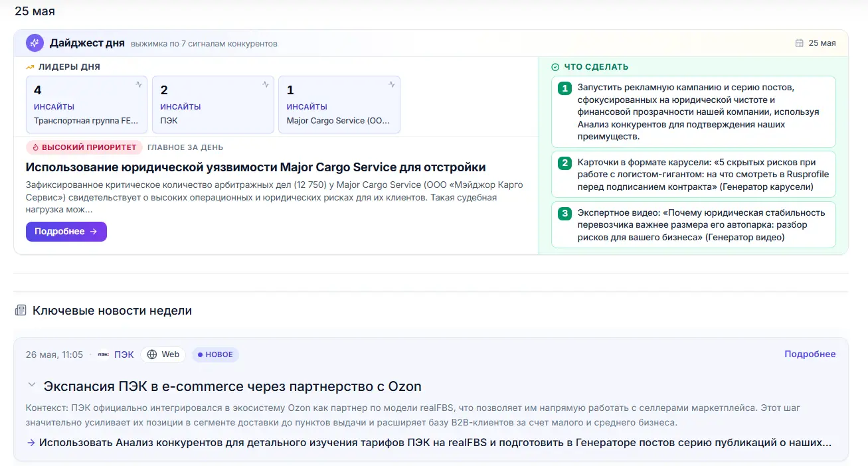Click the 25 мая date in digest header
The image size is (868, 466).
click(x=822, y=43)
